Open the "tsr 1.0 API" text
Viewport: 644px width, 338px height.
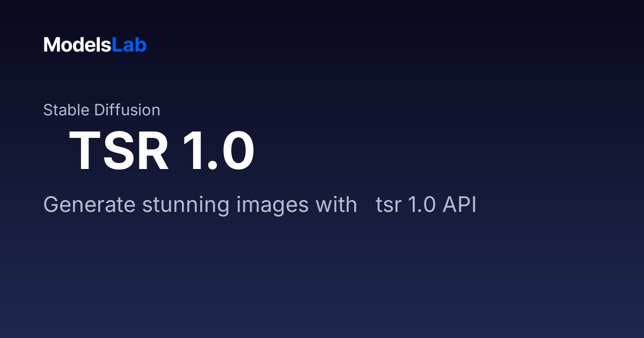(426, 205)
